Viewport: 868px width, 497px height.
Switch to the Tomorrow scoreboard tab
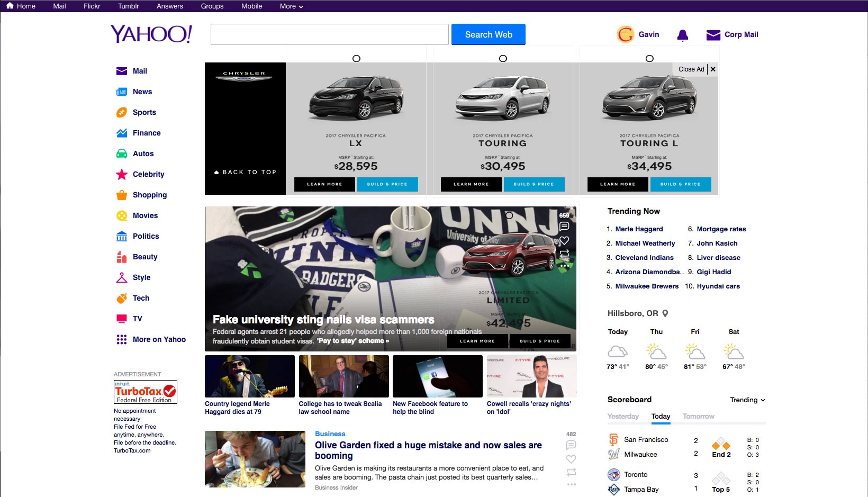coord(699,417)
